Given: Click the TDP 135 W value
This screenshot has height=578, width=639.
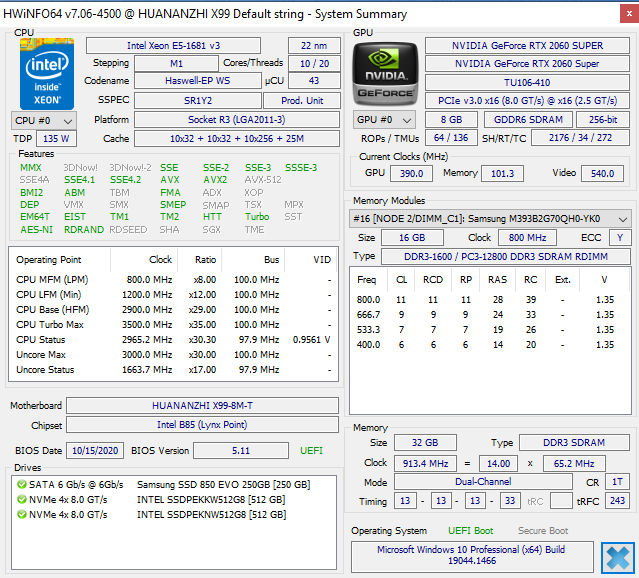Looking at the screenshot, I should pyautogui.click(x=56, y=139).
